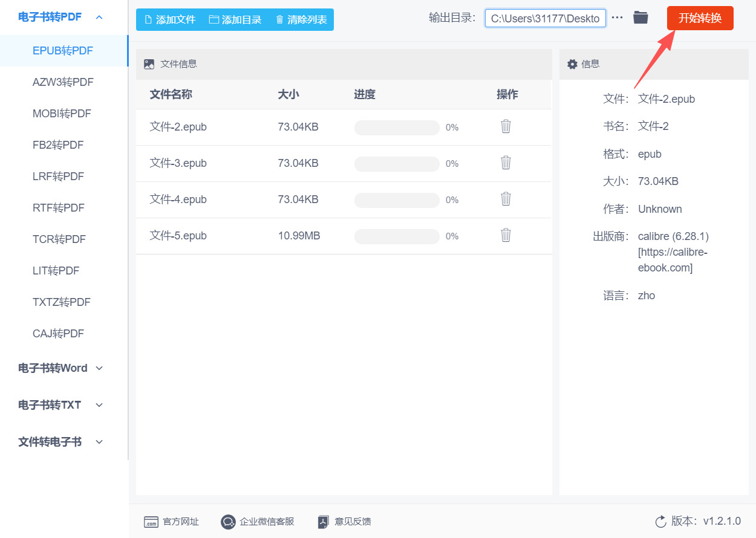
Task: Select LRF转PDF in sidebar
Action: point(58,177)
